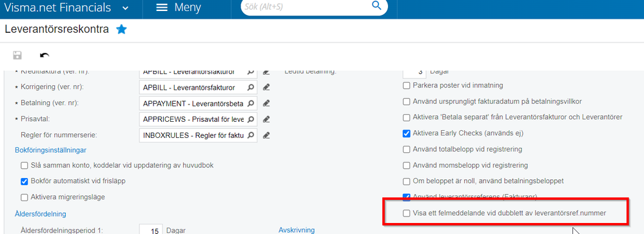Edit the Prisavtal number series with pencil icon
Screen dimensions: 644x234
[x=266, y=119]
